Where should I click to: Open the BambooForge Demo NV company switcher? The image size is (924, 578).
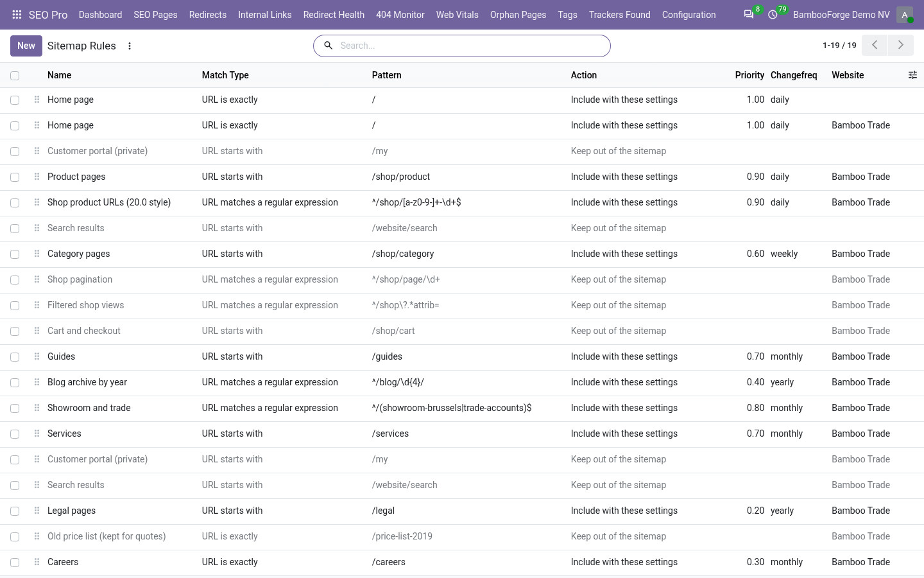click(x=841, y=14)
